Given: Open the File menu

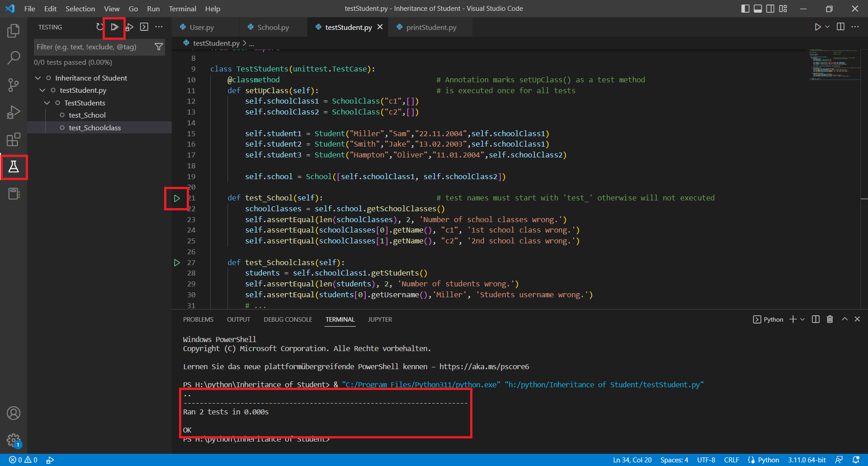Looking at the screenshot, I should click(x=29, y=9).
